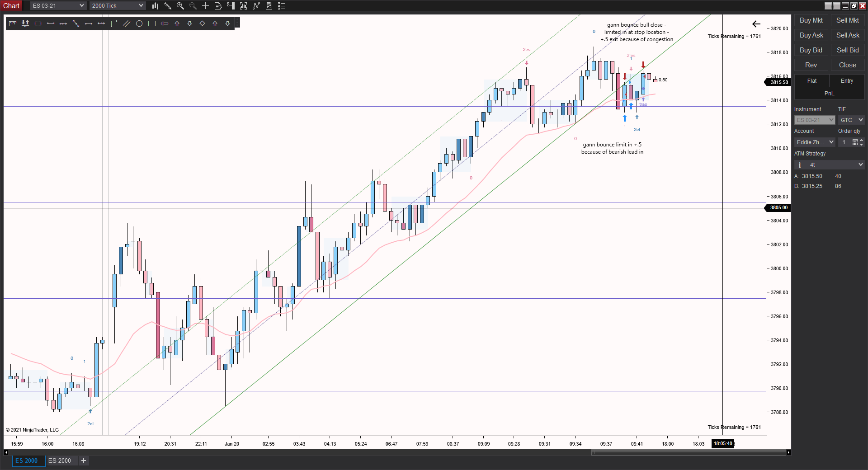Open the TIF GTC dropdown

click(x=852, y=120)
